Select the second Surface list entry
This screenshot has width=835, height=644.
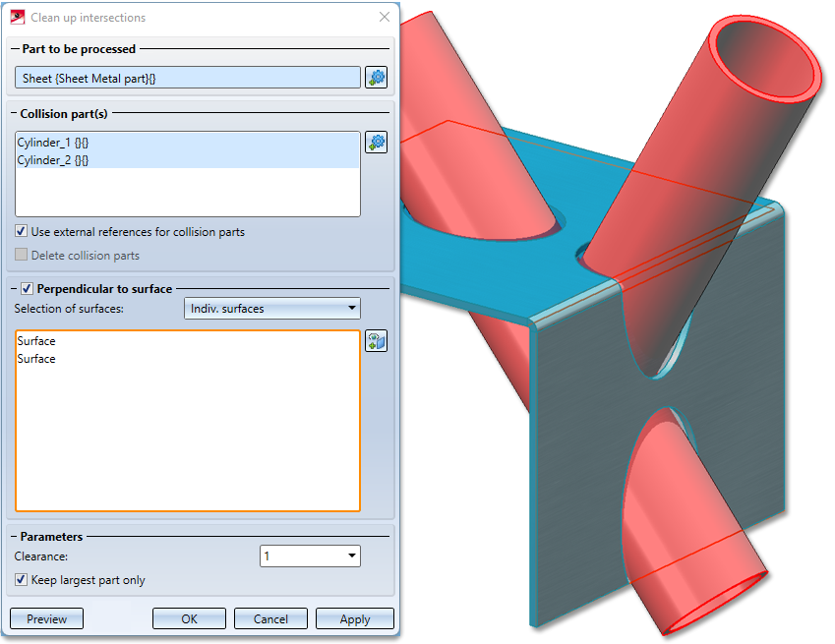(x=188, y=359)
